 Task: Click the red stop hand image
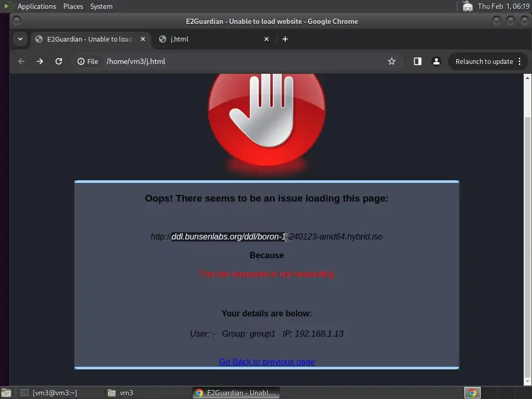pos(267,121)
